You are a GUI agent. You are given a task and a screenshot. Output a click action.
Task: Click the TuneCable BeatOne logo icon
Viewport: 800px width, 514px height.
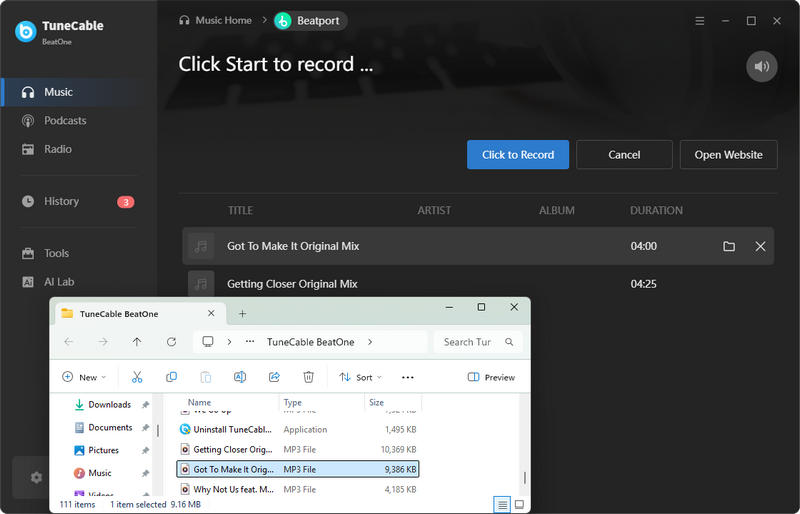[x=26, y=31]
